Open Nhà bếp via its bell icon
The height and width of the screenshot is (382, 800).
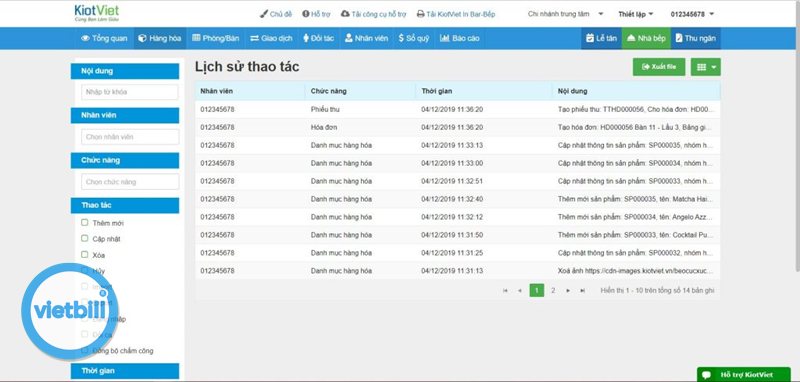631,38
